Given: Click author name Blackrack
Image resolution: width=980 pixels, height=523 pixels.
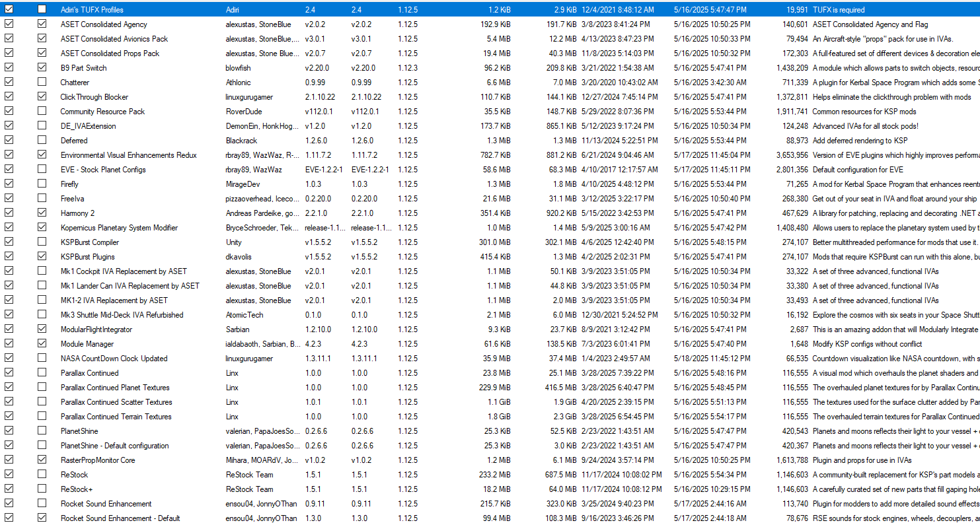Looking at the screenshot, I should (241, 141).
